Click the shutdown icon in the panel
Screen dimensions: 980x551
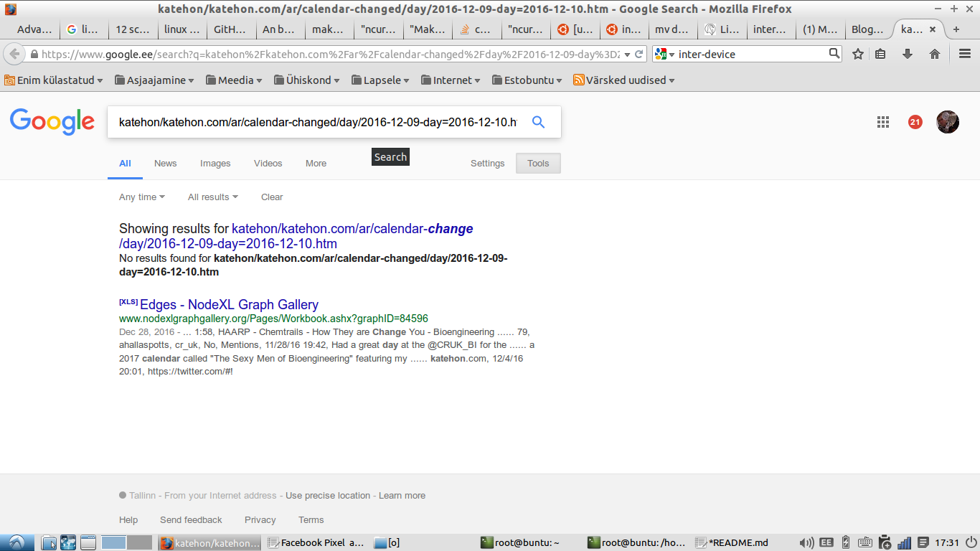point(970,542)
